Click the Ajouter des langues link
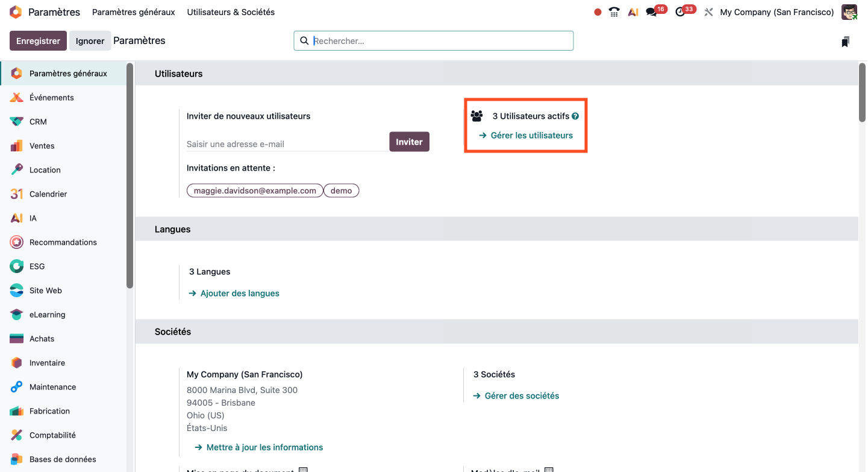The image size is (868, 472). [x=239, y=294]
